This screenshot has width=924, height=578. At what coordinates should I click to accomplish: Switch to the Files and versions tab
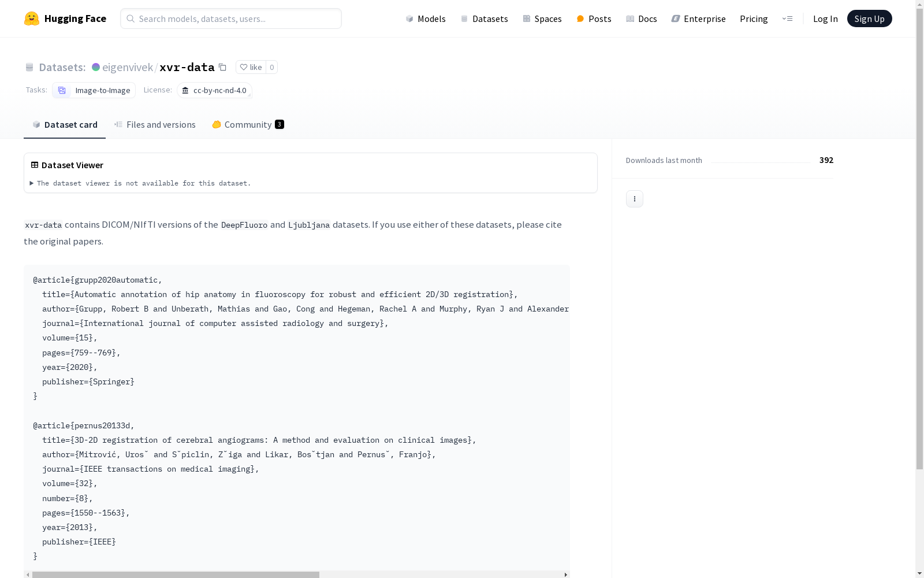pos(155,124)
